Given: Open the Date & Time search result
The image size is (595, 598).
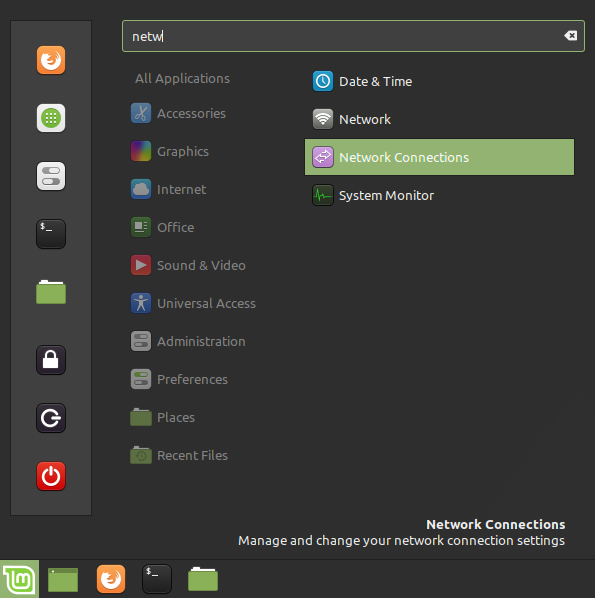Looking at the screenshot, I should (x=439, y=81).
